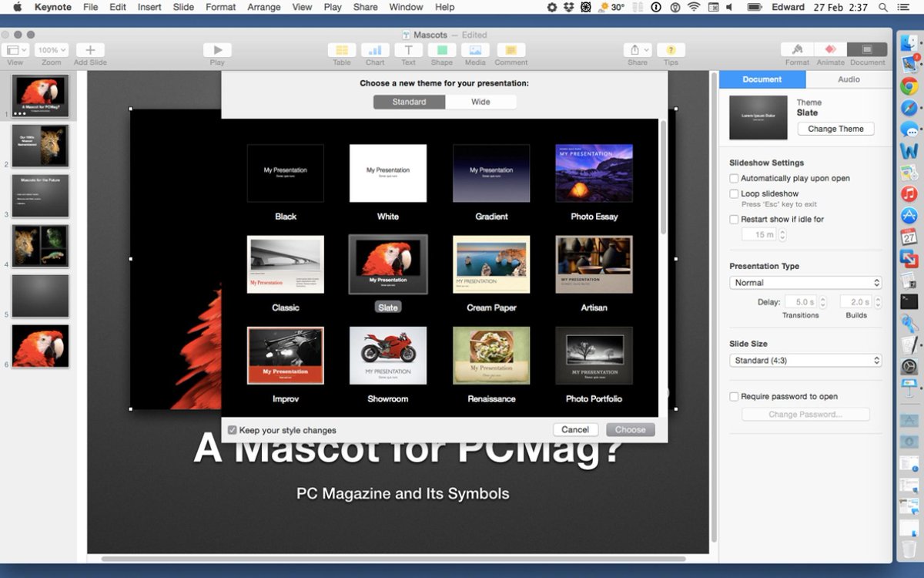Open the Share toolbar menu
924x578 pixels.
click(x=638, y=50)
